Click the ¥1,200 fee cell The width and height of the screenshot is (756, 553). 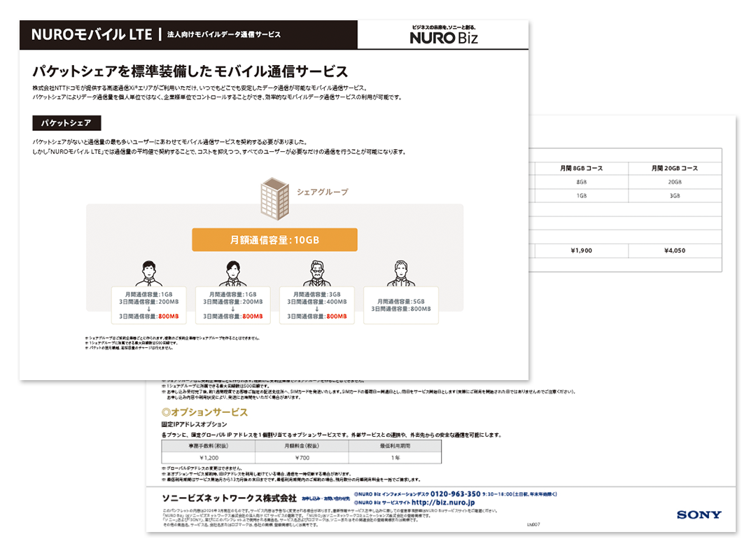pyautogui.click(x=209, y=458)
